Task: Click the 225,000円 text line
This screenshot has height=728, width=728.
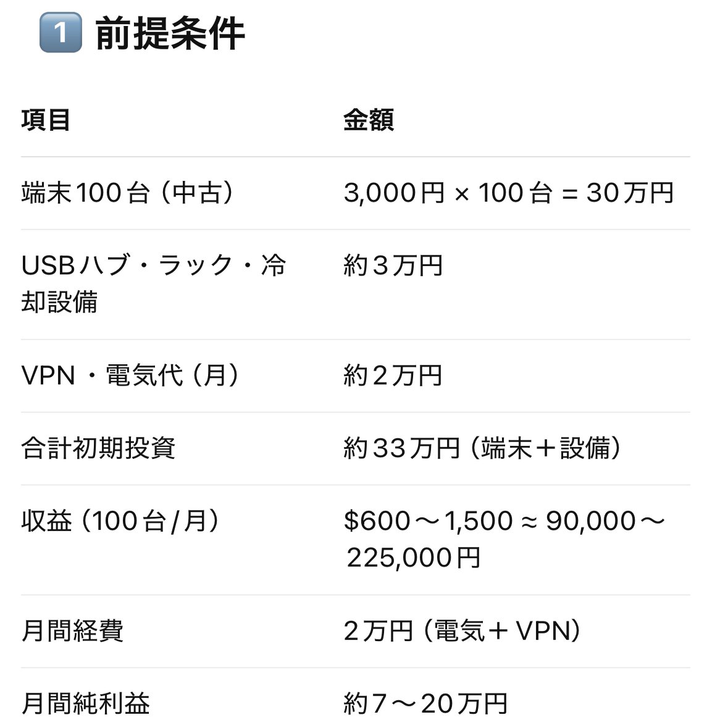Action: (x=413, y=558)
